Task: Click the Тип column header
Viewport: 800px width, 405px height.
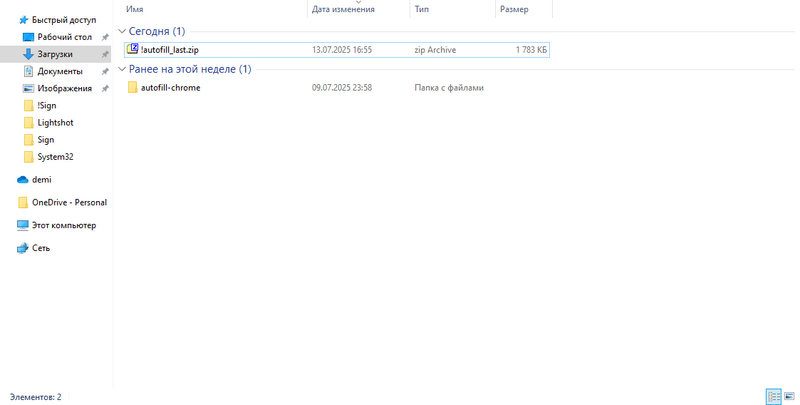Action: click(422, 9)
